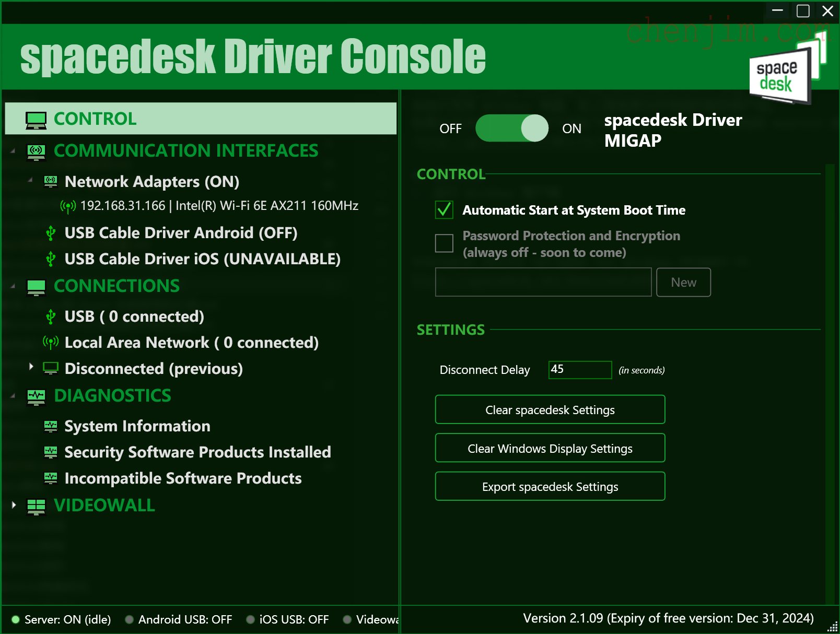840x634 pixels.
Task: Click Export spacedesk Settings button
Action: pos(550,487)
